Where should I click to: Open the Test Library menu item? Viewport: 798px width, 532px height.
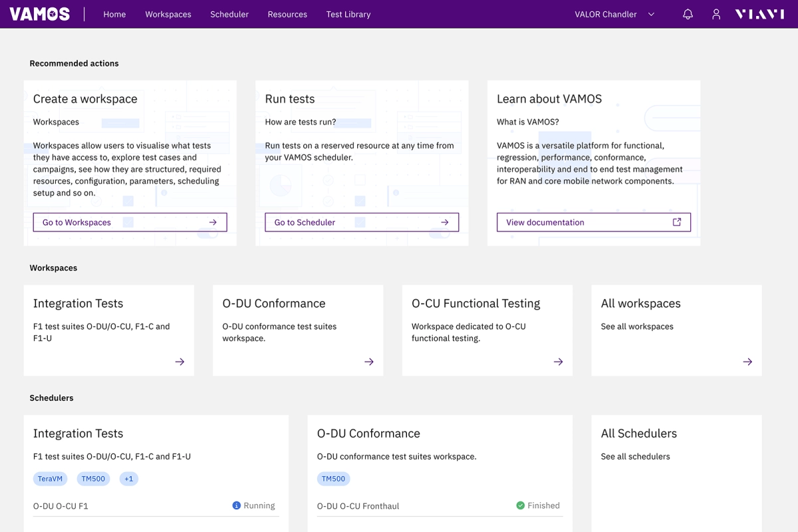pos(348,14)
